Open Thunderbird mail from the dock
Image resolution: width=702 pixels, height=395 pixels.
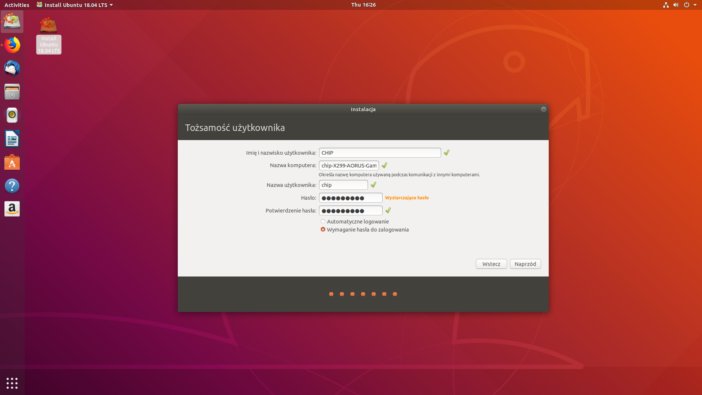pos(12,68)
